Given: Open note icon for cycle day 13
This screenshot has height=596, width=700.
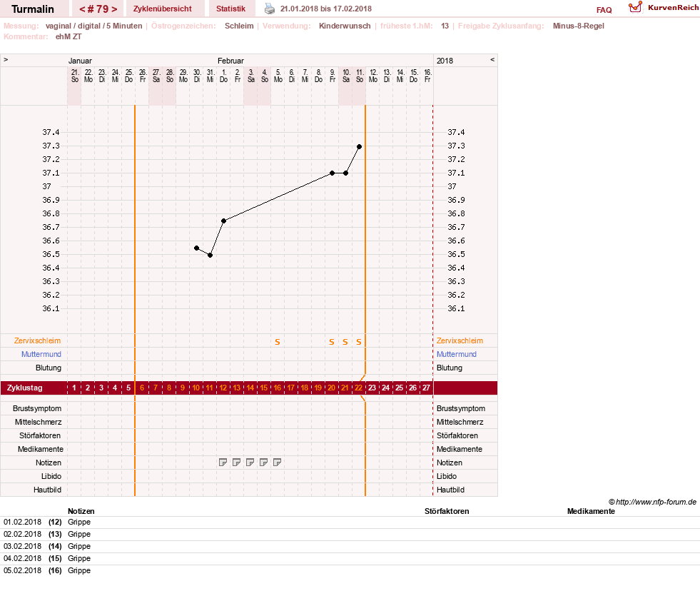Looking at the screenshot, I should [x=236, y=463].
